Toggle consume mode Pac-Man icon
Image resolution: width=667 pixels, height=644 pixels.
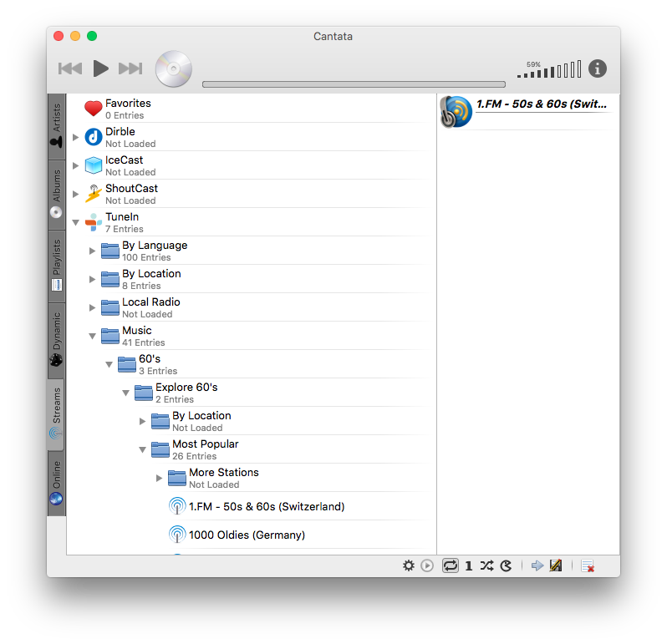coord(506,565)
